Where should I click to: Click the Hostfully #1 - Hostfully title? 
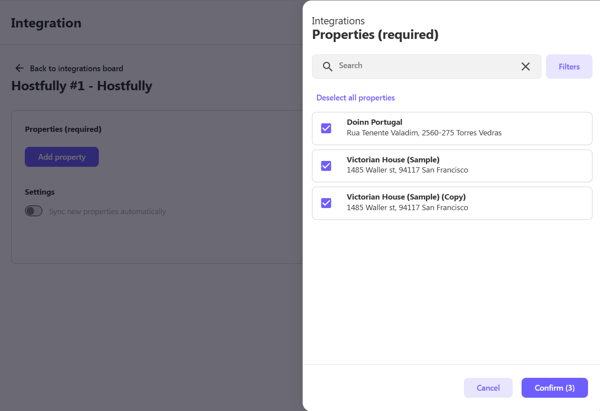pos(82,86)
